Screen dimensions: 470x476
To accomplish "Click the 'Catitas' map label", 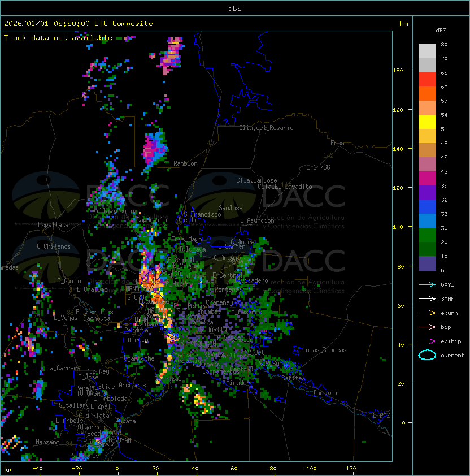I will tap(293, 378).
